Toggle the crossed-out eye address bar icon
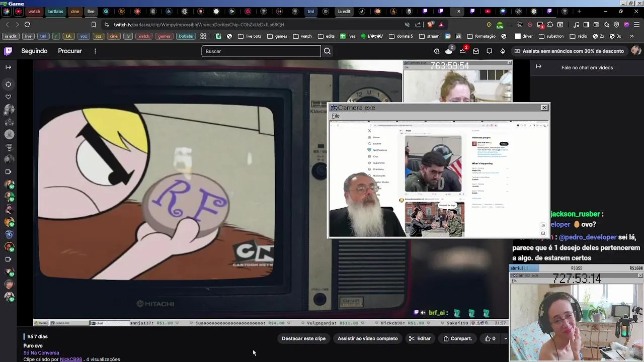The width and height of the screenshot is (644, 362). (407, 24)
